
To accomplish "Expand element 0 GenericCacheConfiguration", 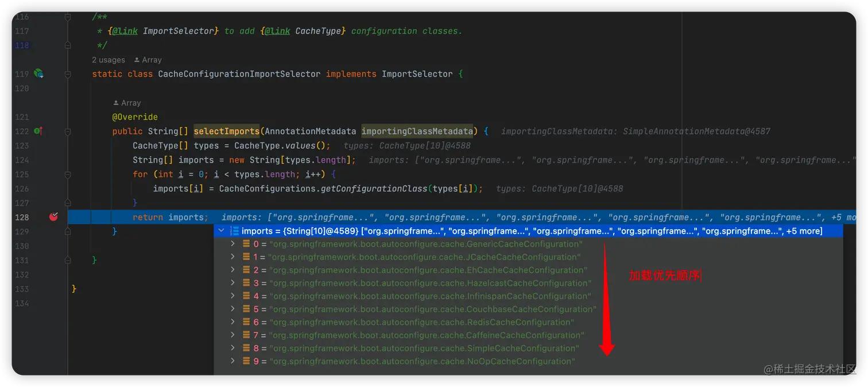I will 232,244.
